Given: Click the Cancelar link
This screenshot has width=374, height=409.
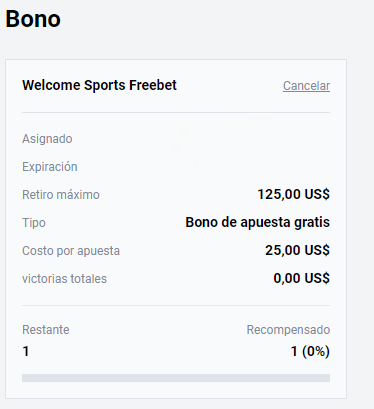Looking at the screenshot, I should (306, 86).
